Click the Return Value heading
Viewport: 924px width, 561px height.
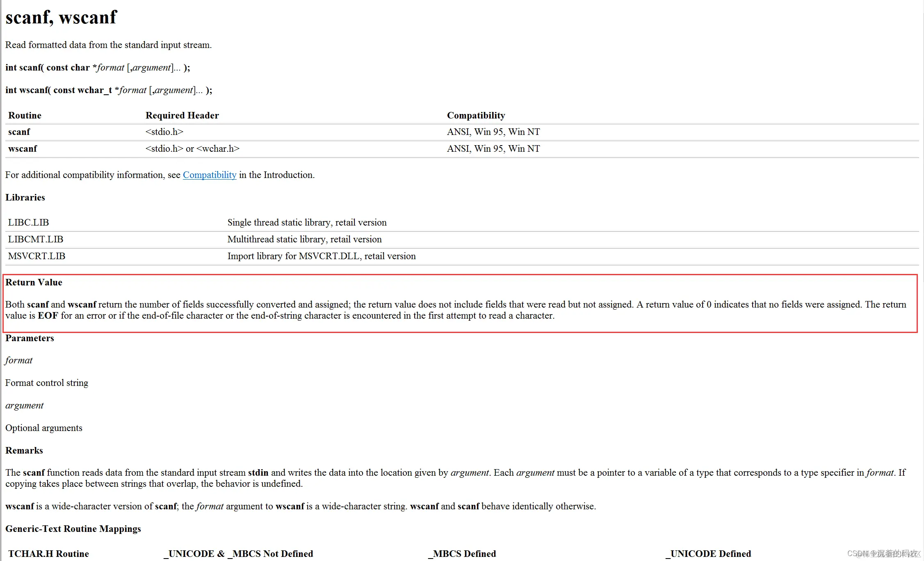pyautogui.click(x=34, y=282)
